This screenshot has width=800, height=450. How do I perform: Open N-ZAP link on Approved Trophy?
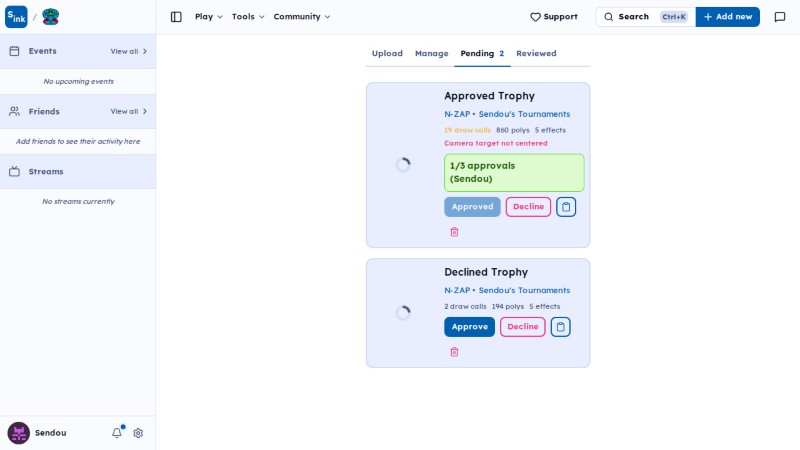pos(457,114)
